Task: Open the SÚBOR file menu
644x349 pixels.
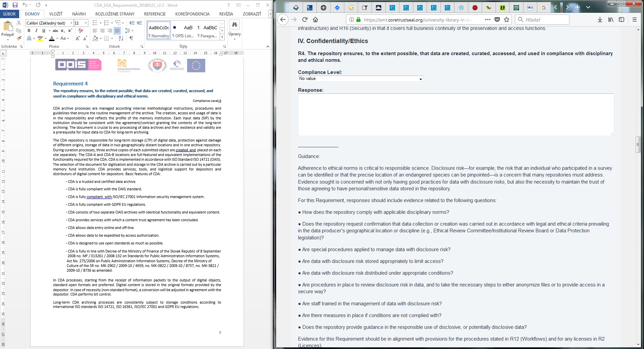Action: 9,14
